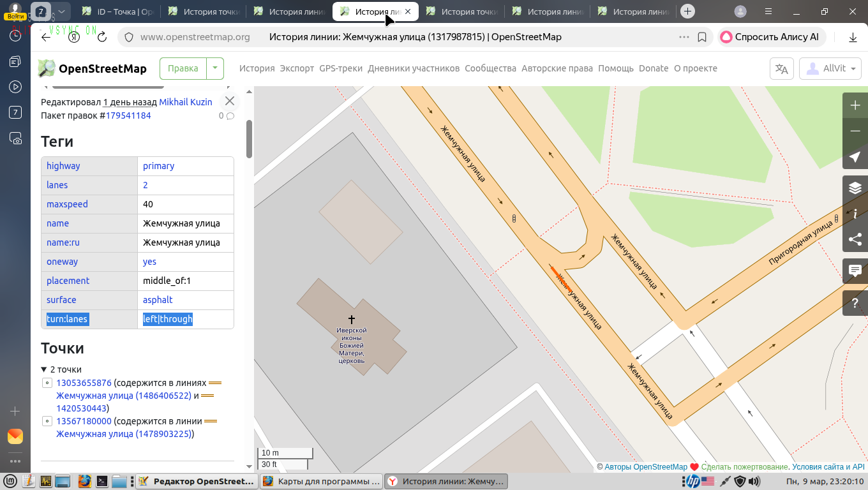Open changeset 179541184 link

(x=128, y=115)
